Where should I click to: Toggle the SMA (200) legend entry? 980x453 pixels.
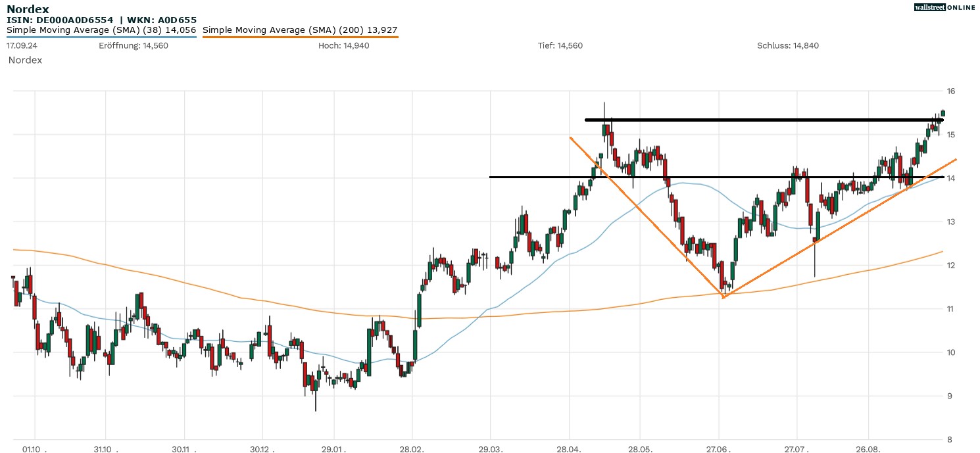click(x=300, y=30)
